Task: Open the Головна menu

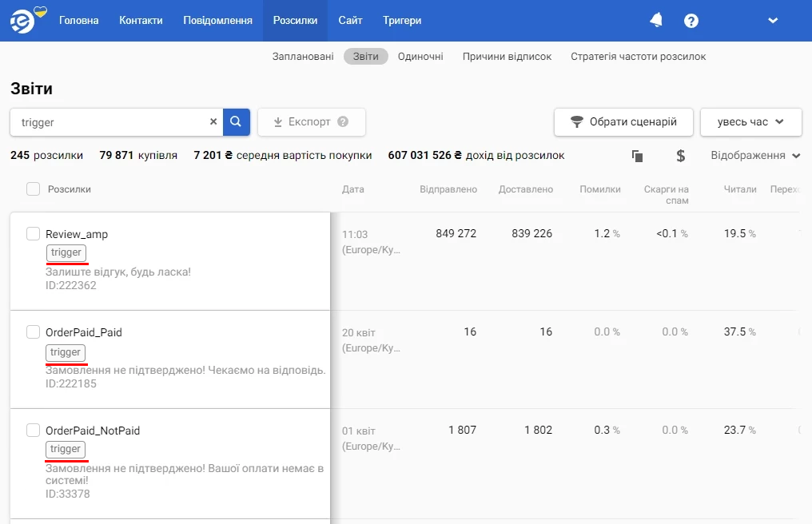Action: pyautogui.click(x=78, y=20)
